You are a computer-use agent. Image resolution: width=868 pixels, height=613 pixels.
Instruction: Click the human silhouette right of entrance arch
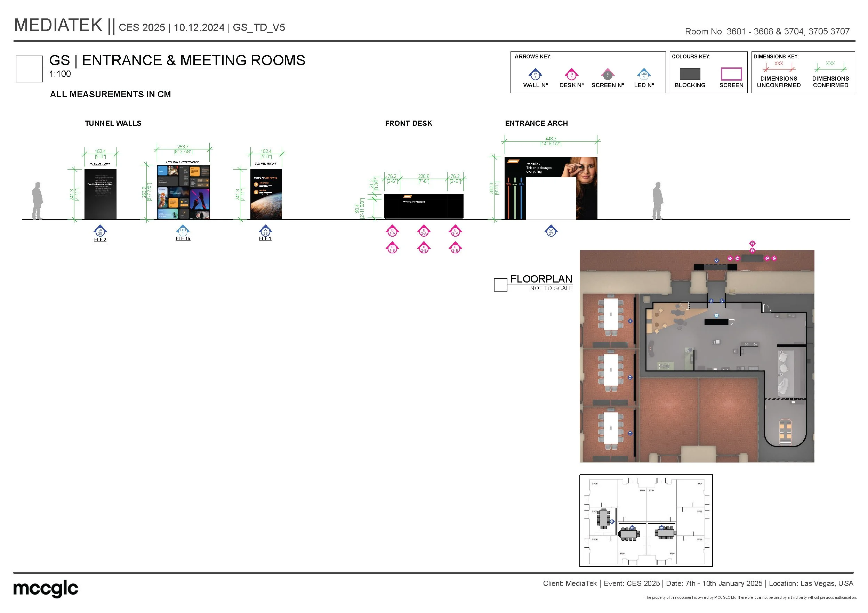pyautogui.click(x=657, y=201)
